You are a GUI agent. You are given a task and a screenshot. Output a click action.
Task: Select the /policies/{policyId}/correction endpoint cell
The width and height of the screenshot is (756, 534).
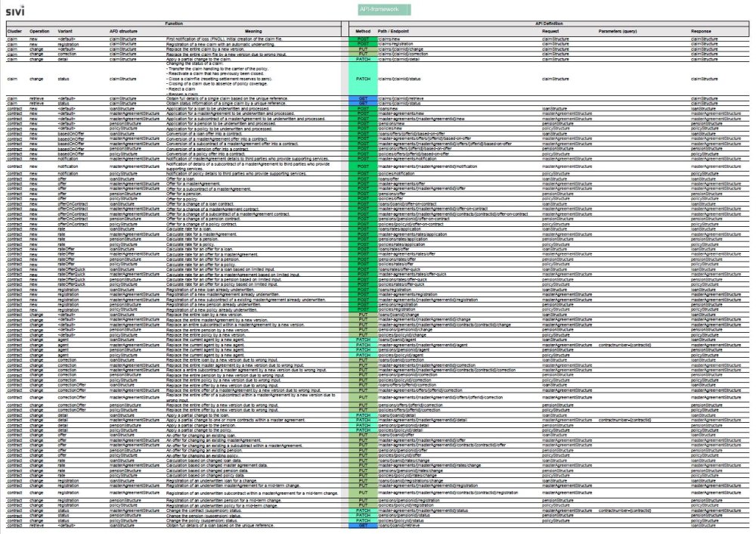coord(404,380)
